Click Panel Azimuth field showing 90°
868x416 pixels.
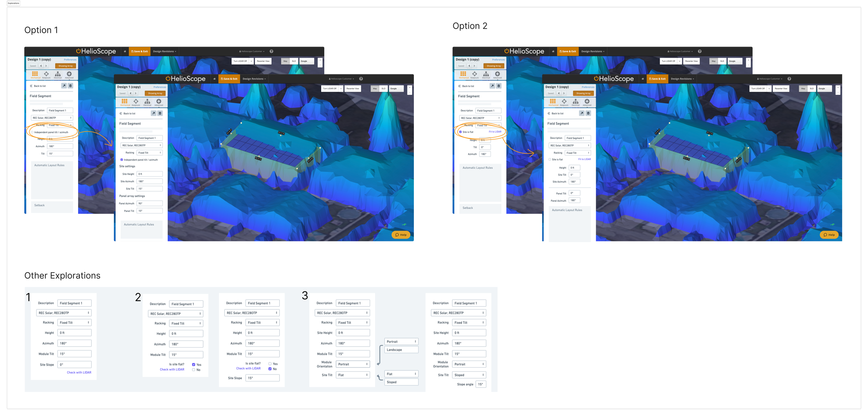pos(150,203)
